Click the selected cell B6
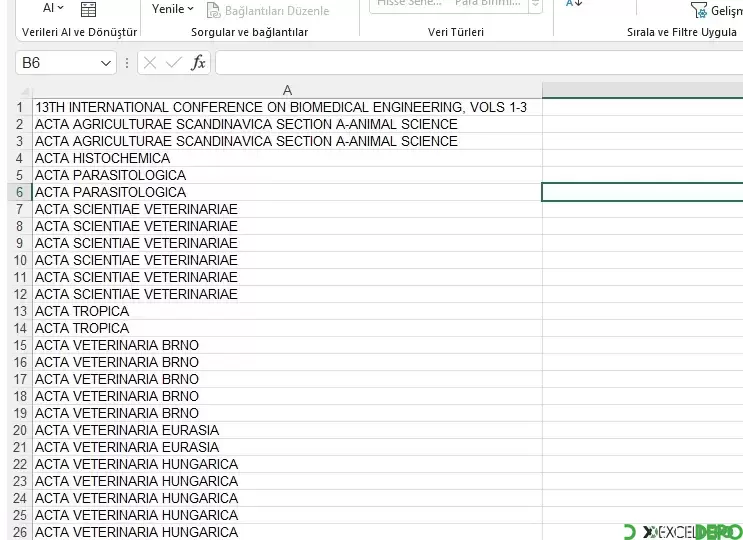 point(643,192)
